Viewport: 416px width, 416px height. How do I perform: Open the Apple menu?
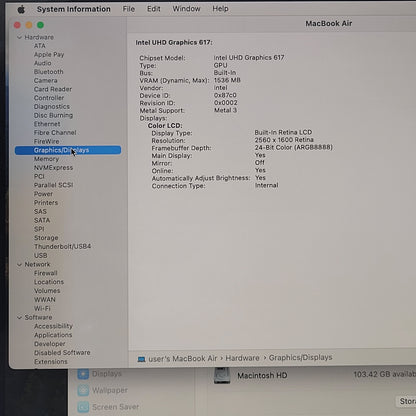point(21,9)
